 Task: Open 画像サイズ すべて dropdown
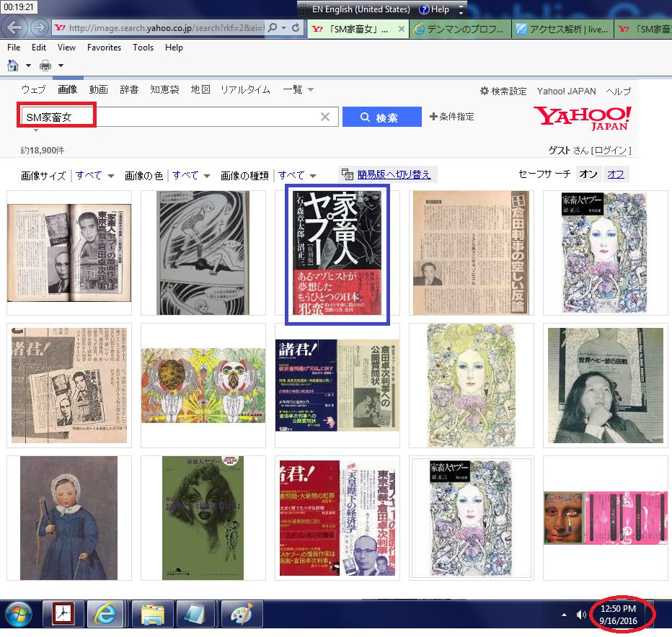point(94,175)
